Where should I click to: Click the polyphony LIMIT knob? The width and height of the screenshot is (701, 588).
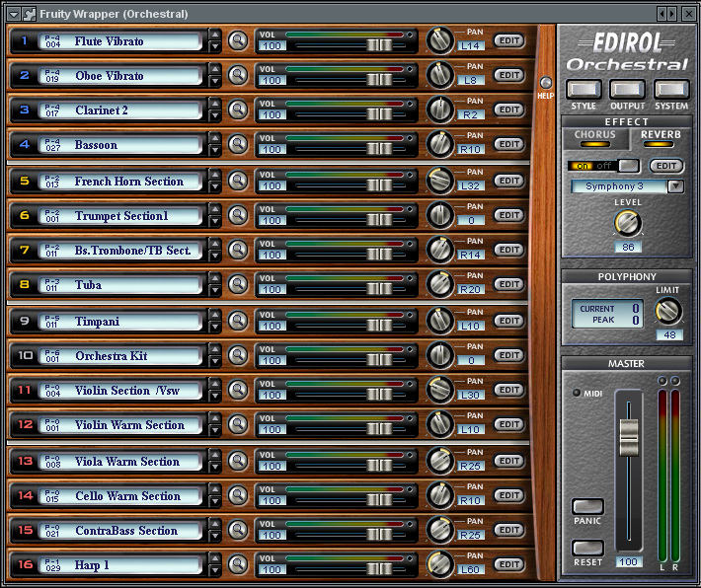[x=668, y=311]
